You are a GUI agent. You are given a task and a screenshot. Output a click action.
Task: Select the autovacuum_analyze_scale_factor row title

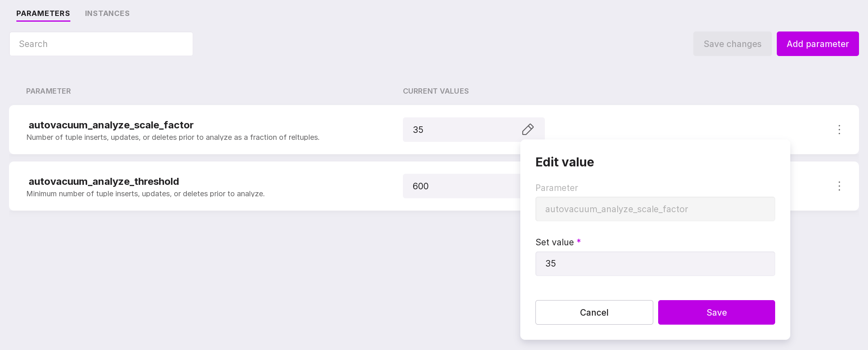click(x=111, y=125)
